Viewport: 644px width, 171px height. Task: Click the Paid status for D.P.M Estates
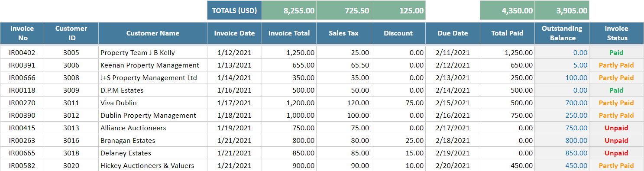(616, 90)
